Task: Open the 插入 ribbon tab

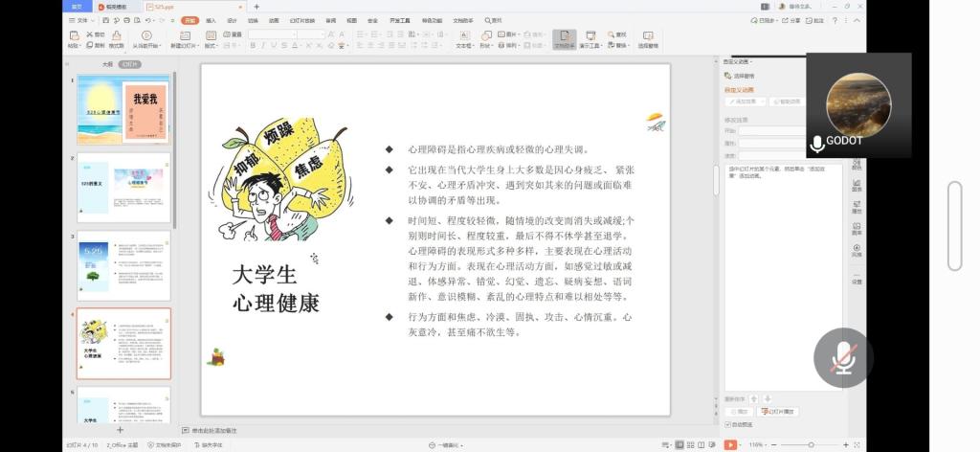Action: pyautogui.click(x=211, y=19)
